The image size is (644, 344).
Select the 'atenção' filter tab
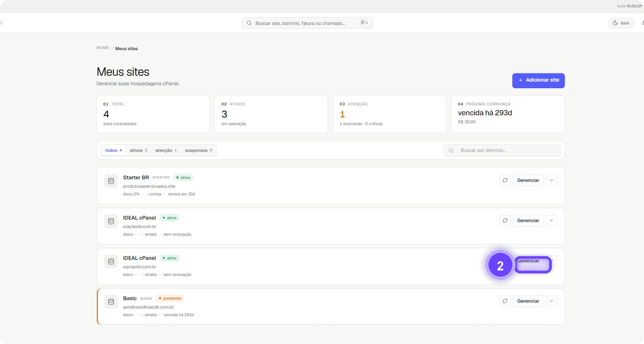[x=166, y=150]
